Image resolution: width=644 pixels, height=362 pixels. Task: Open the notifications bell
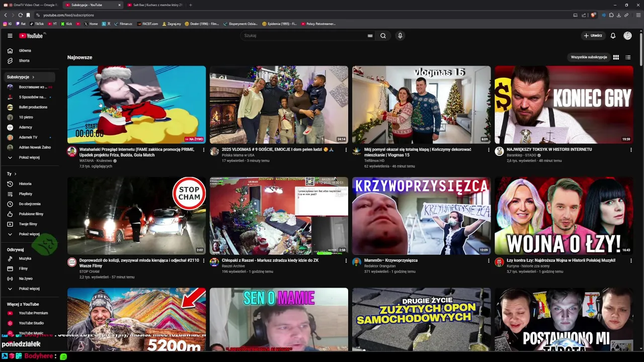tap(613, 36)
